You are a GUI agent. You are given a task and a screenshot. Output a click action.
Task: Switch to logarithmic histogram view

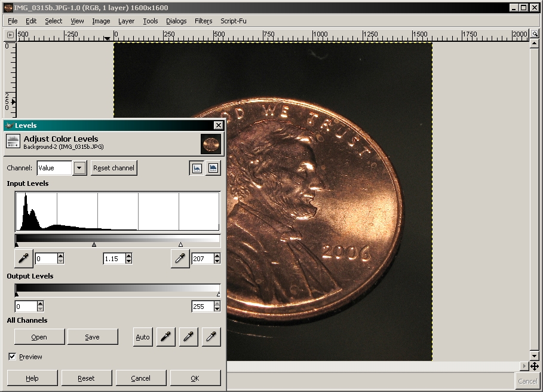[x=213, y=168]
